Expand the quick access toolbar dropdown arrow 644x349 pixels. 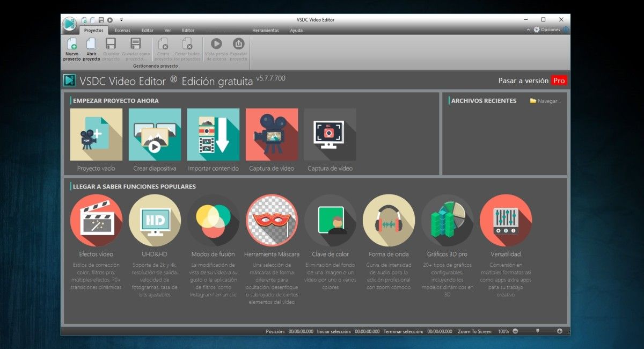tap(121, 20)
